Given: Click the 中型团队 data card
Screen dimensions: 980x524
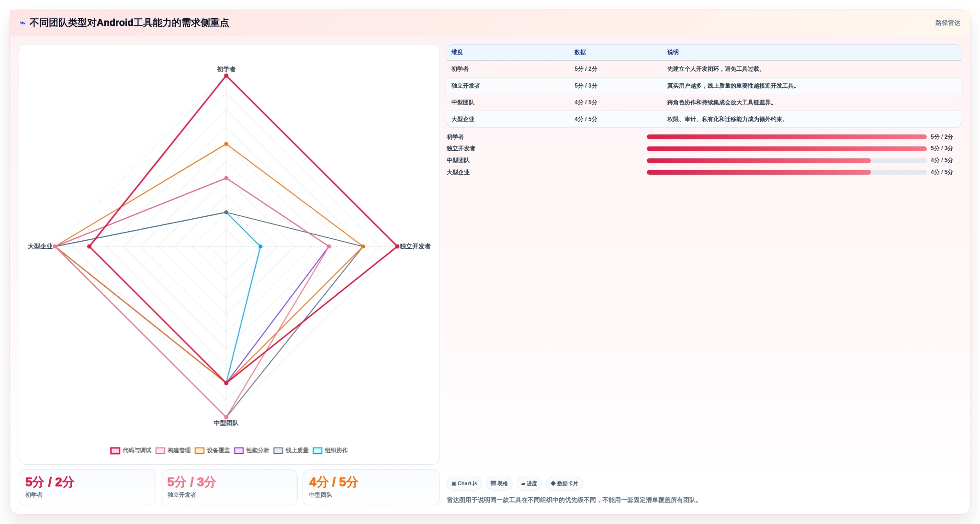Looking at the screenshot, I should [371, 487].
